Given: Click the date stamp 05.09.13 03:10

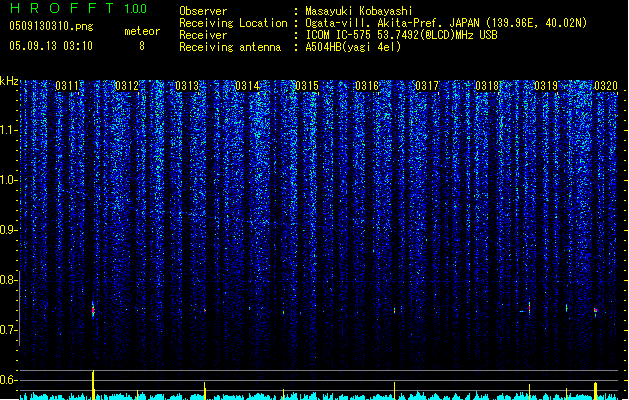Looking at the screenshot, I should point(51,46).
